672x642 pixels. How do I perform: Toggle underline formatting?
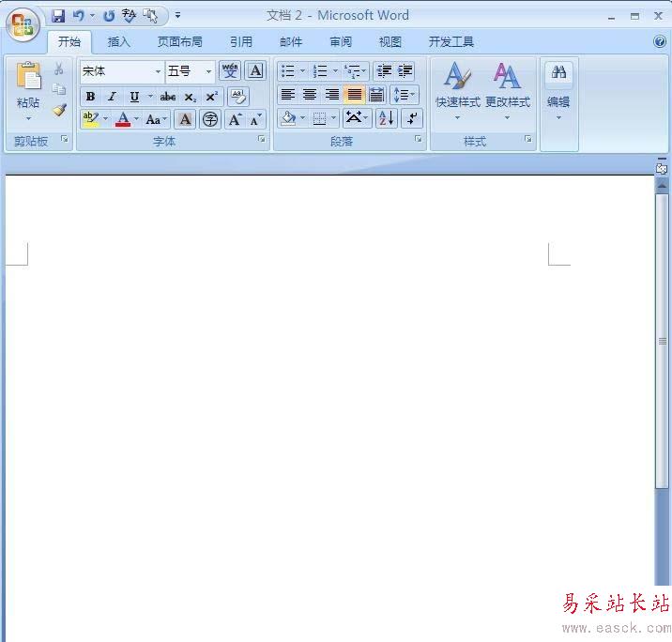click(x=134, y=97)
